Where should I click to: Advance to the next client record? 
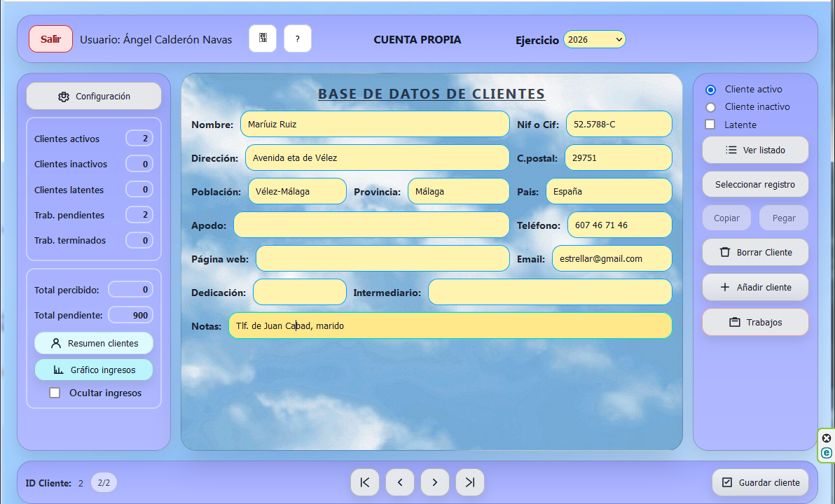point(435,482)
